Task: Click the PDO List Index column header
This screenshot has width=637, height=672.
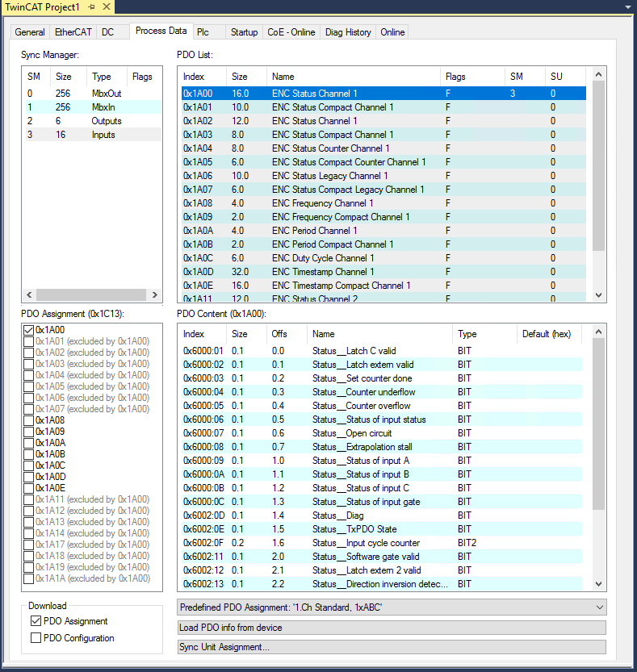Action: tap(203, 77)
